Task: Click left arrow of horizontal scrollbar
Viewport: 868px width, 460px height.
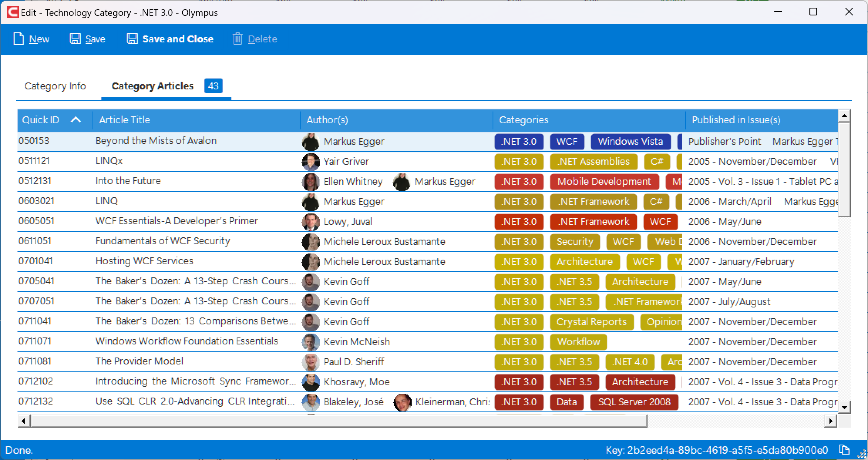Action: click(x=24, y=421)
